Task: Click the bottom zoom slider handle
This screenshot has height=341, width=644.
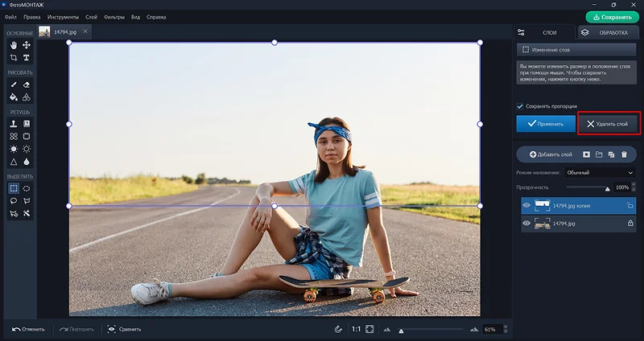Action: (401, 331)
